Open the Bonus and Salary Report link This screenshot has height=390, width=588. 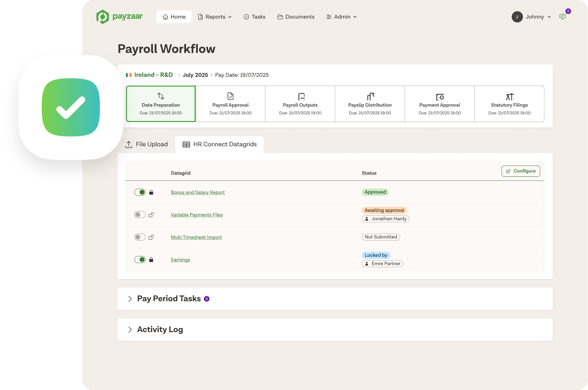(198, 193)
